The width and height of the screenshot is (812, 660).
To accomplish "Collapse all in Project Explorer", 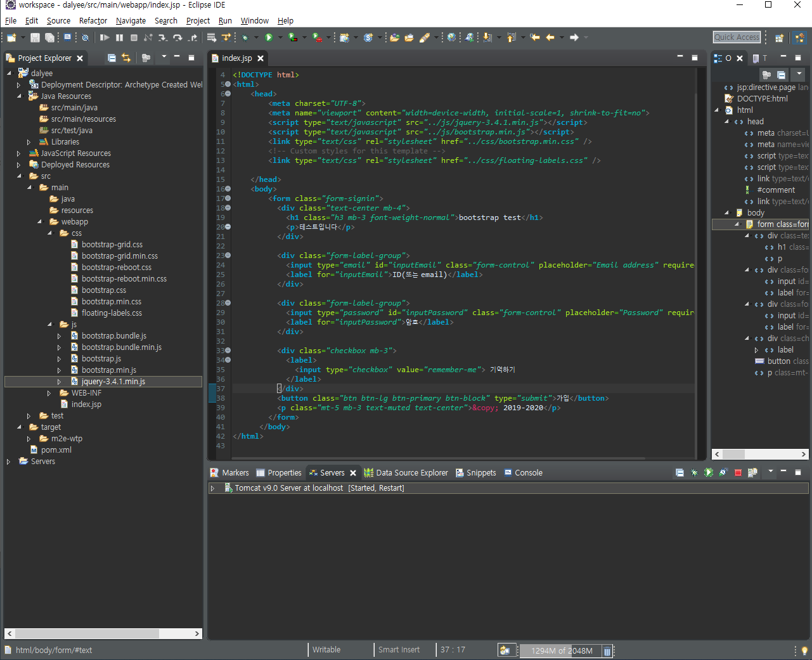I will 112,58.
